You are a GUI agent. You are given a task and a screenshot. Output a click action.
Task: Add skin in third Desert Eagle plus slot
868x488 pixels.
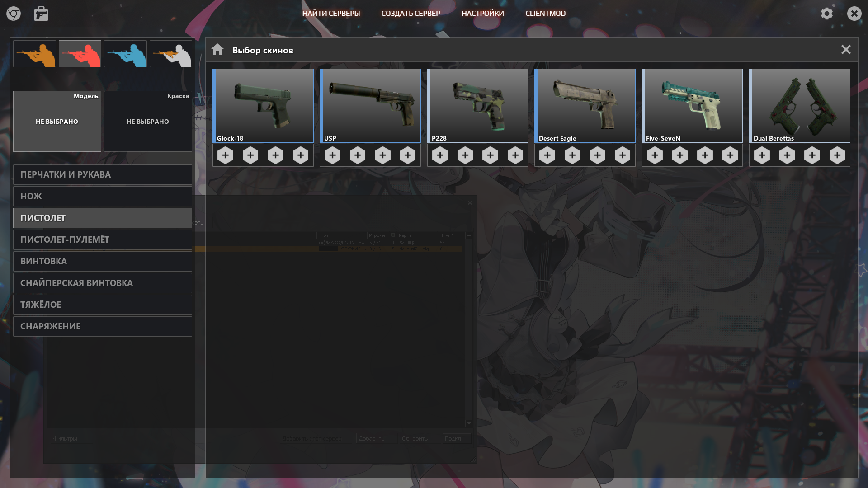coord(598,155)
